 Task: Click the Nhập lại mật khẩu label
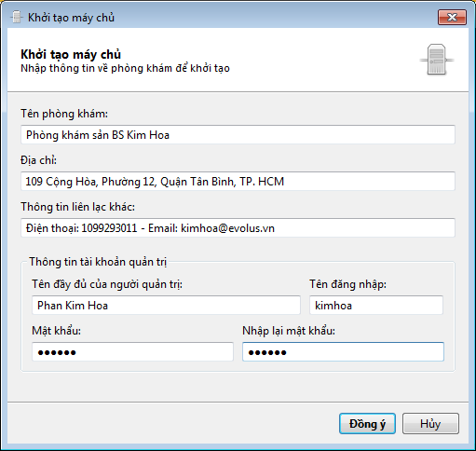point(289,331)
